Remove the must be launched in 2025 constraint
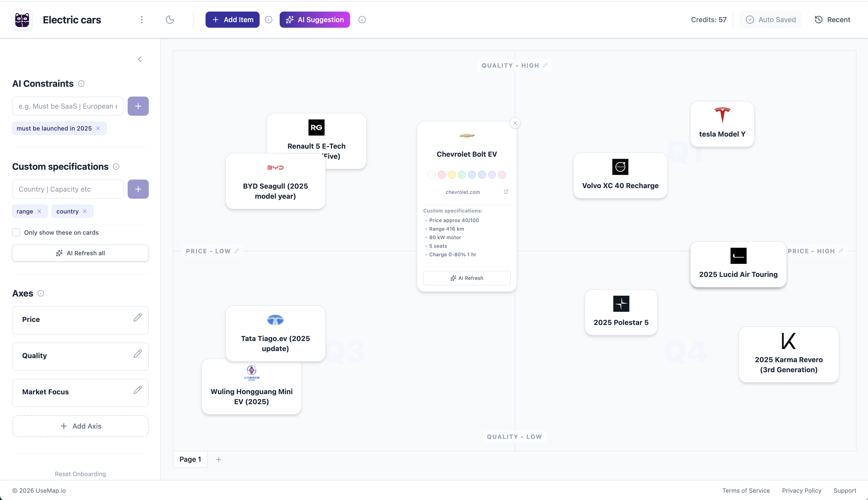 (98, 128)
